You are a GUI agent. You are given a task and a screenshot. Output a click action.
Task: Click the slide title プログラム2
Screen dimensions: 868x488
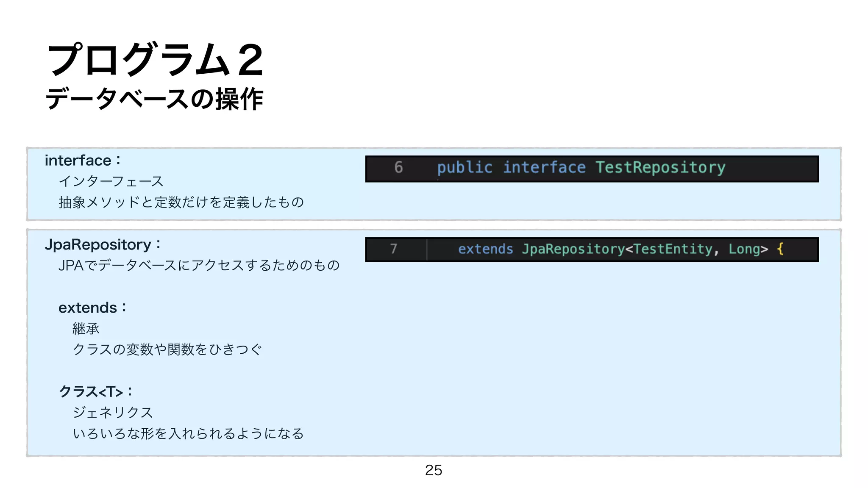pyautogui.click(x=156, y=59)
